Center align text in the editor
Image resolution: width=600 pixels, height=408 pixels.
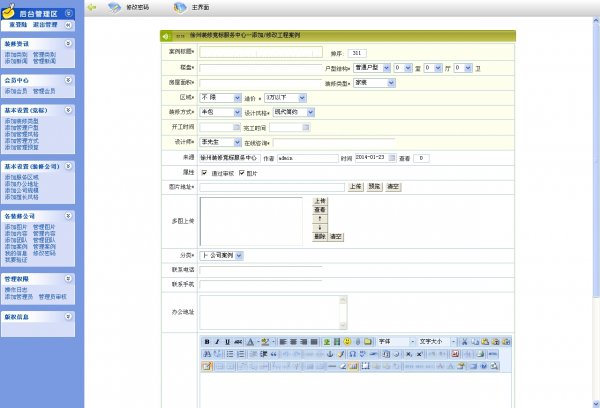[293, 342]
